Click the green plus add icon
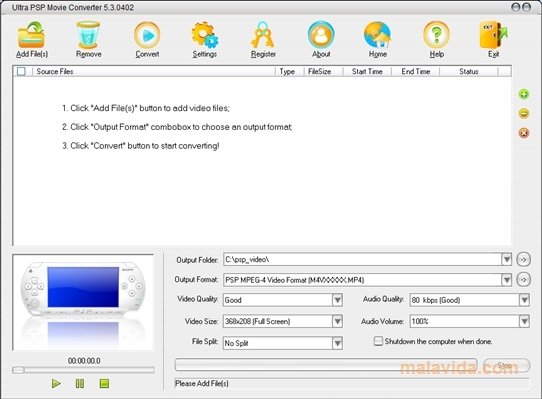 coord(524,94)
